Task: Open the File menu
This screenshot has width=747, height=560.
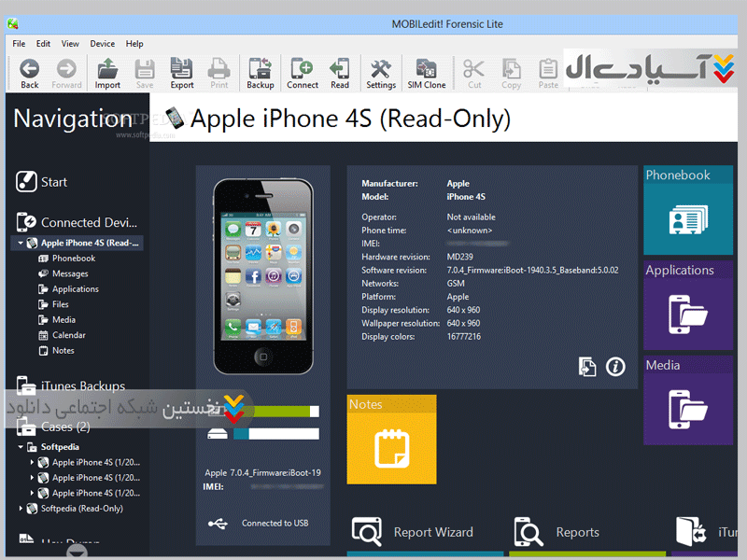Action: 19,44
